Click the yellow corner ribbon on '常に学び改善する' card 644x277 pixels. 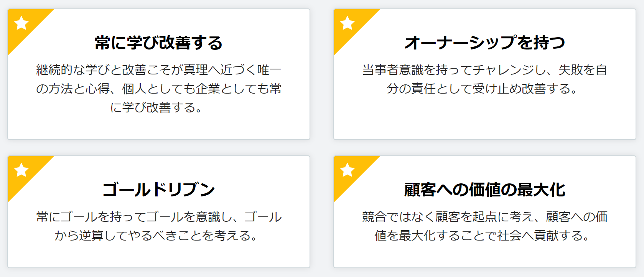pos(24,25)
